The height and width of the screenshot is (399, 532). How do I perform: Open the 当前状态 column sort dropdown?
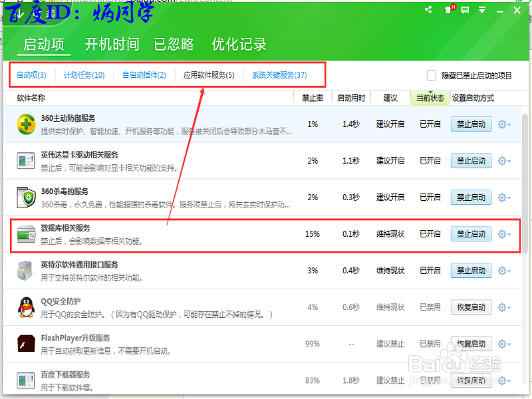click(429, 96)
